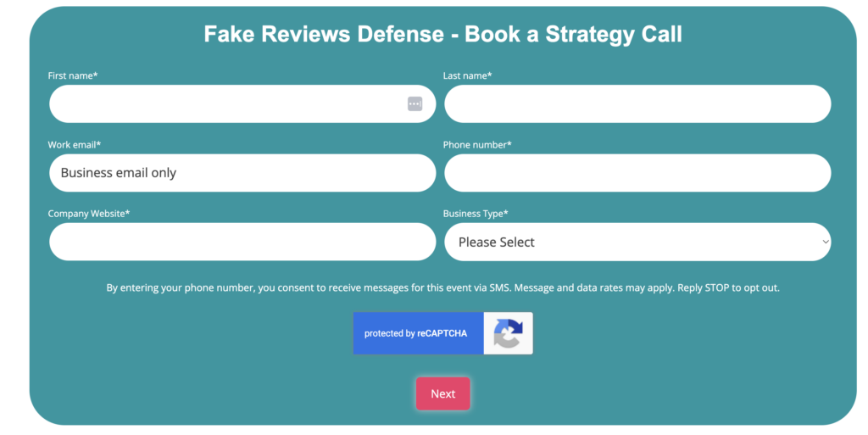Select the Last name text box
The width and height of the screenshot is (868, 435).
tap(637, 103)
